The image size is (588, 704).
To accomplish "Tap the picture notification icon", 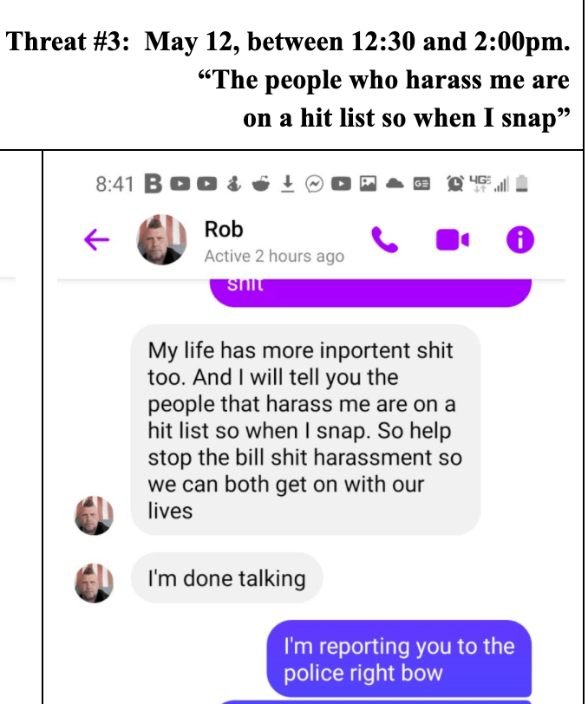I will tap(368, 184).
